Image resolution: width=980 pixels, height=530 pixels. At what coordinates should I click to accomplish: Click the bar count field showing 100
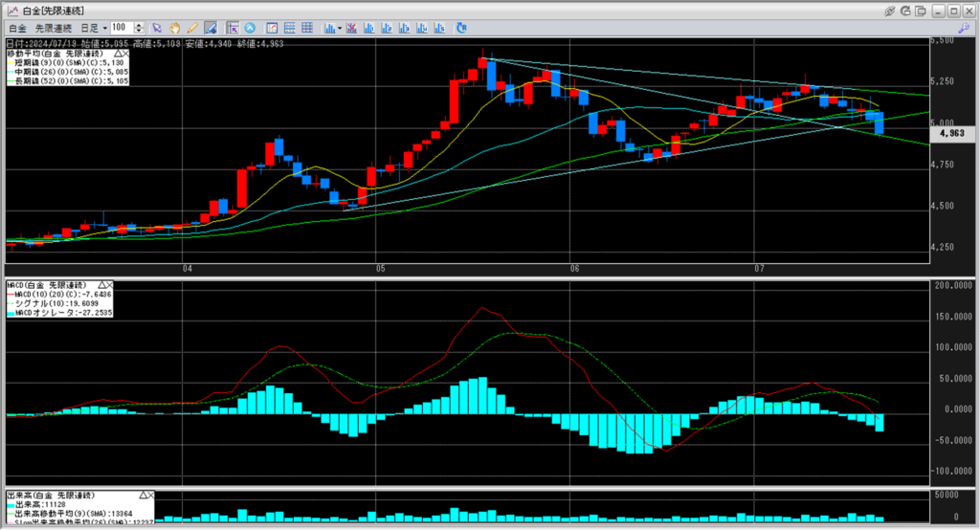coord(121,28)
